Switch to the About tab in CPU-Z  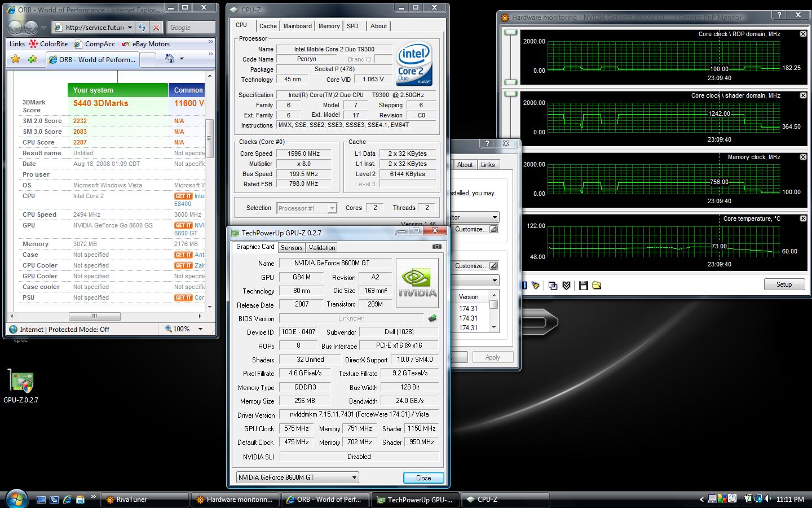point(378,26)
